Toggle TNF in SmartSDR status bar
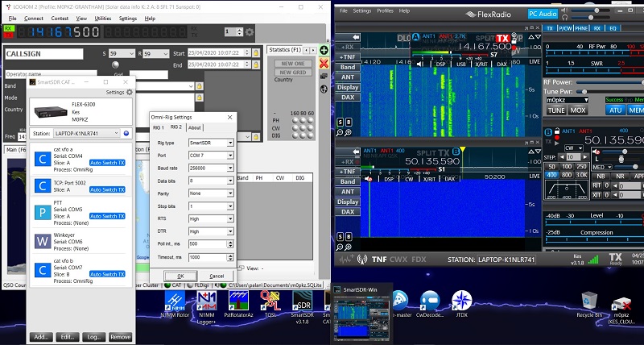This screenshot has height=345, width=644. 379,260
